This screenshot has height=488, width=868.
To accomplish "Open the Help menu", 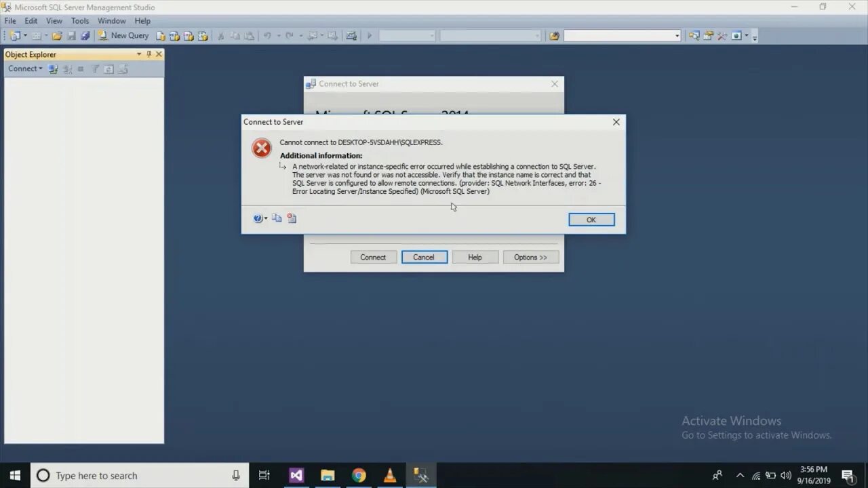I will pyautogui.click(x=142, y=21).
